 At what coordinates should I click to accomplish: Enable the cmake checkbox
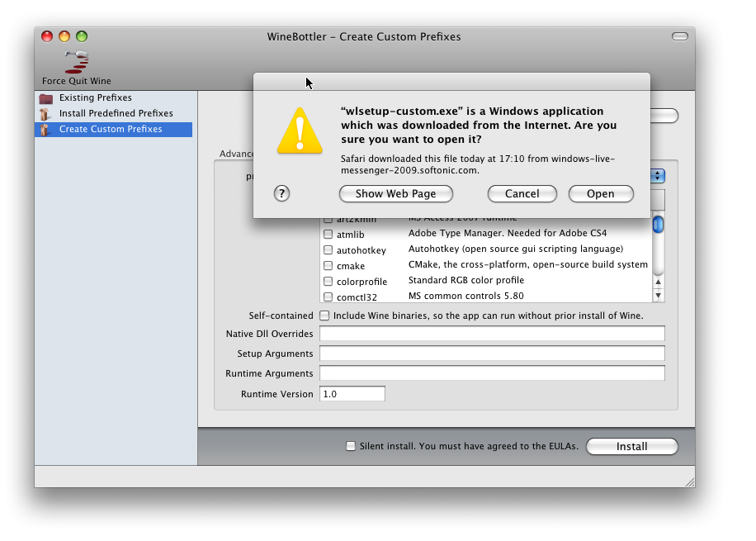pos(328,265)
